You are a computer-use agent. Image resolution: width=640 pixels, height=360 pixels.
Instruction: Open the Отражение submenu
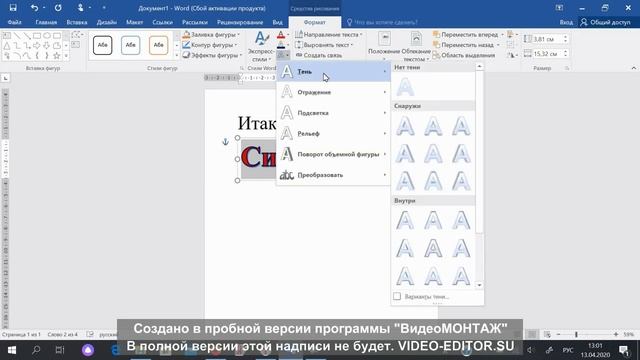coord(333,92)
